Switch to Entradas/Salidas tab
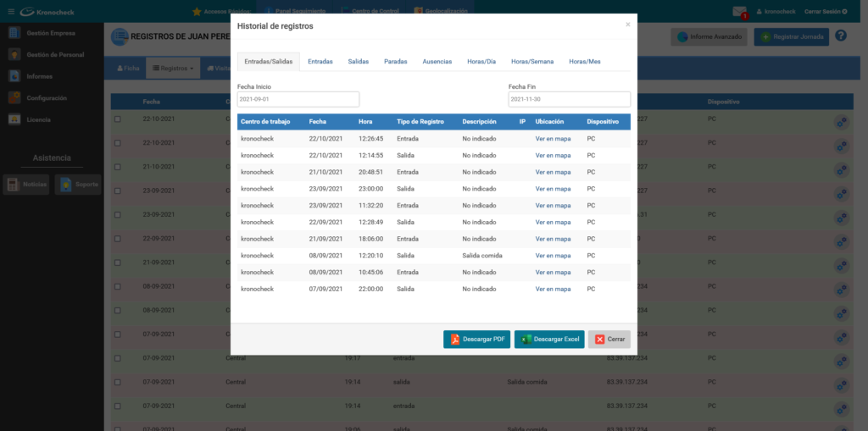This screenshot has height=431, width=868. click(x=269, y=62)
